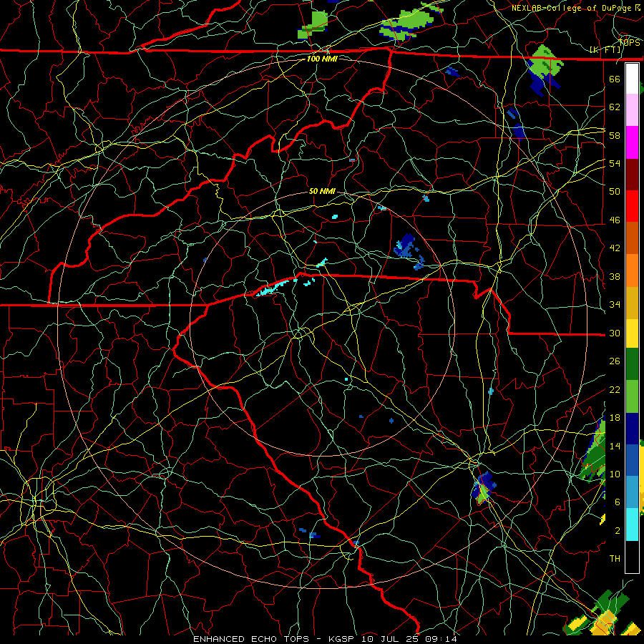This screenshot has height=644, width=644.
Task: Click the 54 value on legend scale
Action: [x=615, y=163]
